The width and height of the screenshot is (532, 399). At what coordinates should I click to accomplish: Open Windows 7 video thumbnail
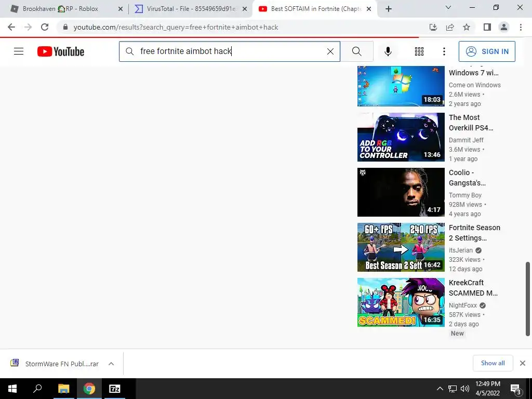(401, 86)
